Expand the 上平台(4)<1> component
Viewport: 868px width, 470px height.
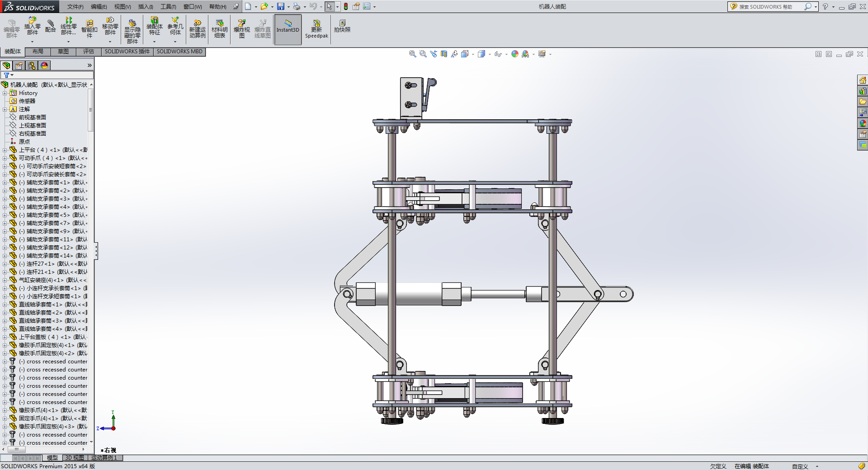(5, 150)
